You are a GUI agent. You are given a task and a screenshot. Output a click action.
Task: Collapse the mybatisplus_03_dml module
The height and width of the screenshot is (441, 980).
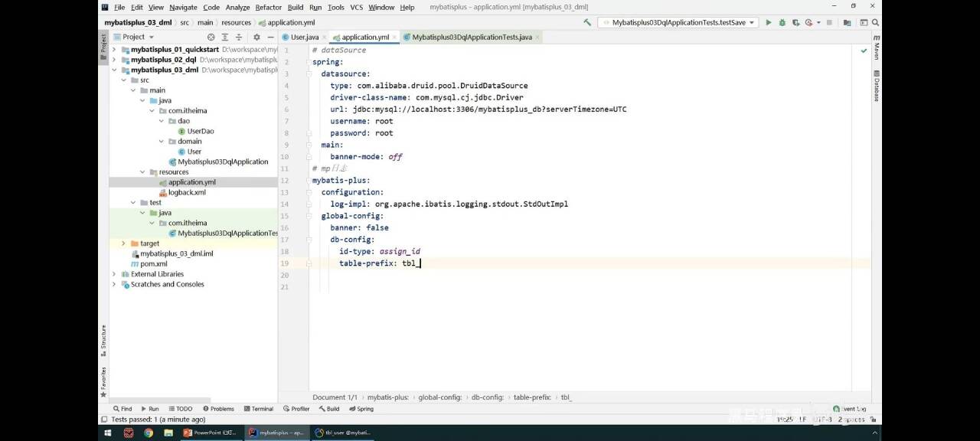pyautogui.click(x=114, y=70)
